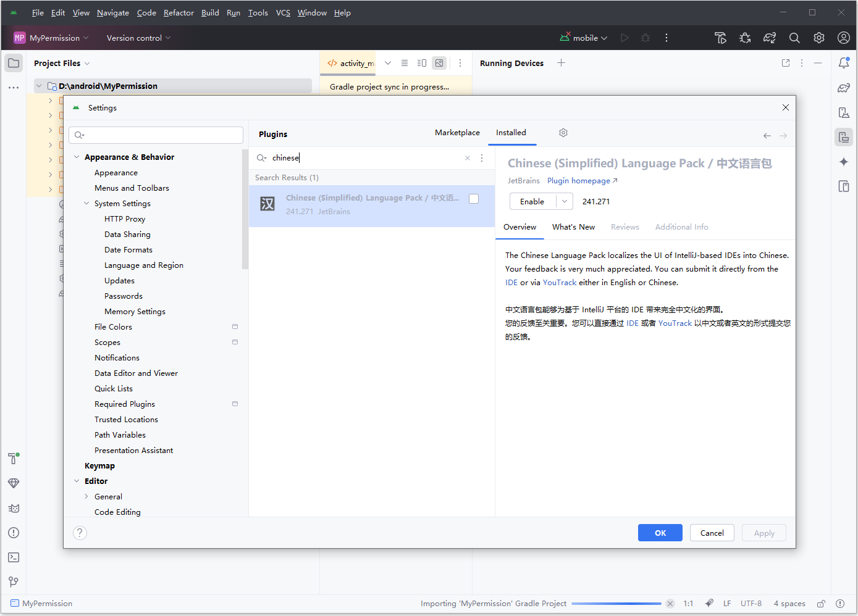Open Enable button dropdown arrow
Image resolution: width=858 pixels, height=616 pixels.
point(564,201)
